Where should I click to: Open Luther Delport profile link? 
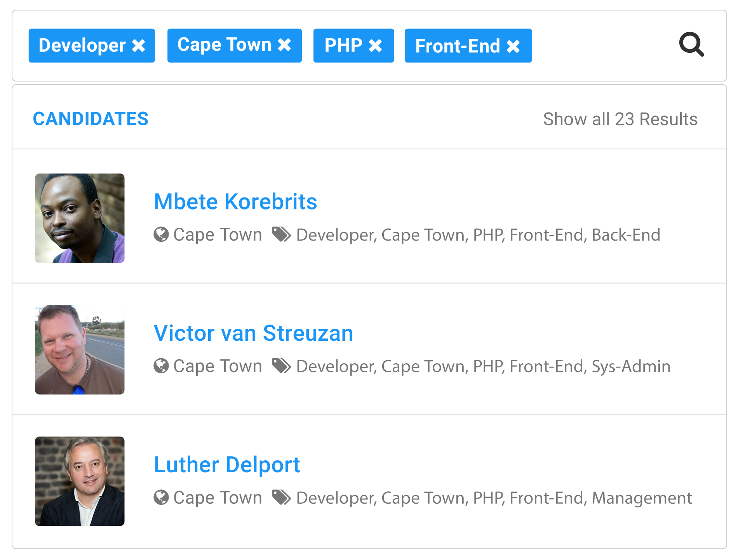tap(227, 465)
